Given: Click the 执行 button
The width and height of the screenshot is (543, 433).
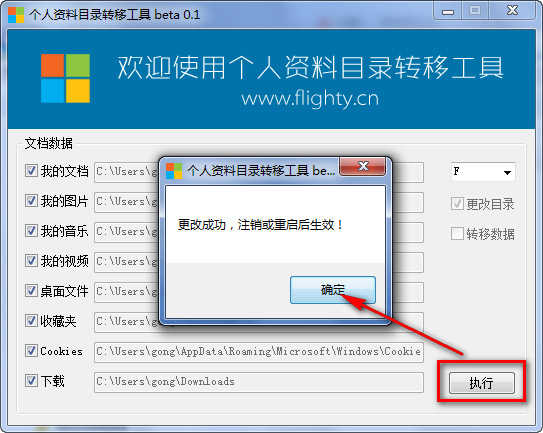Looking at the screenshot, I should click(x=482, y=383).
